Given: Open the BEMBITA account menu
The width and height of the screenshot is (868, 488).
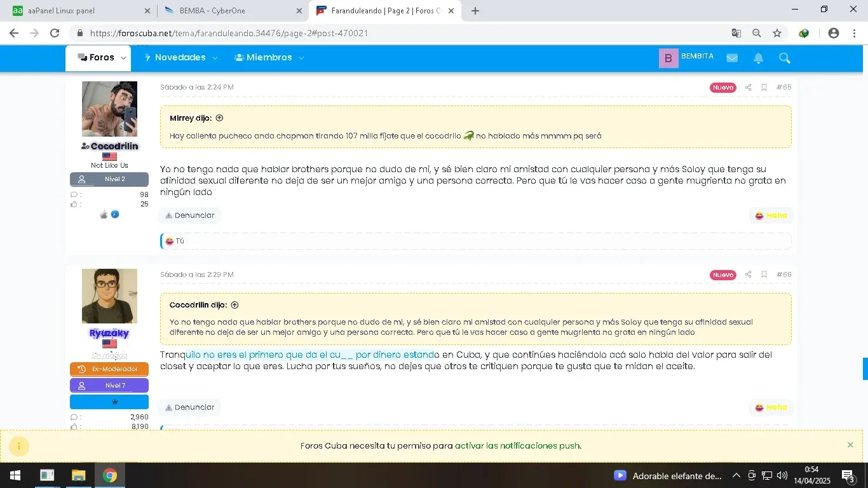Looking at the screenshot, I should pyautogui.click(x=686, y=58).
